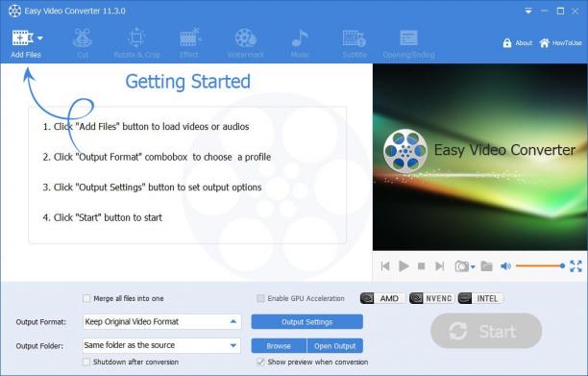Open the Watermark tool
The width and height of the screenshot is (588, 376).
(245, 43)
